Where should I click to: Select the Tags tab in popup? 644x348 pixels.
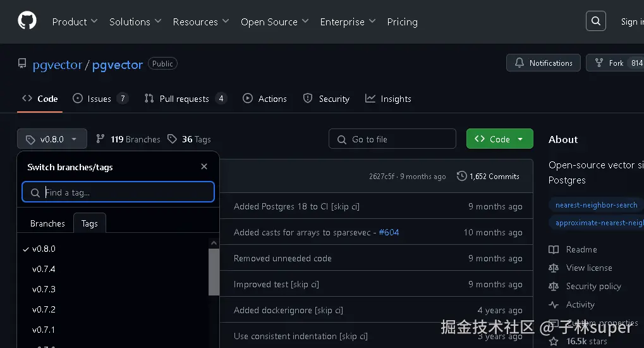coord(90,223)
